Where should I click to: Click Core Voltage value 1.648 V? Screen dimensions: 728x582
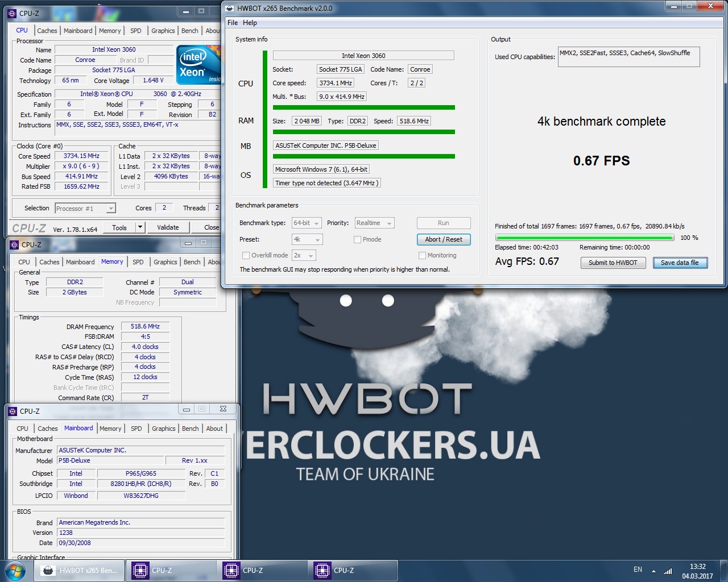point(153,80)
